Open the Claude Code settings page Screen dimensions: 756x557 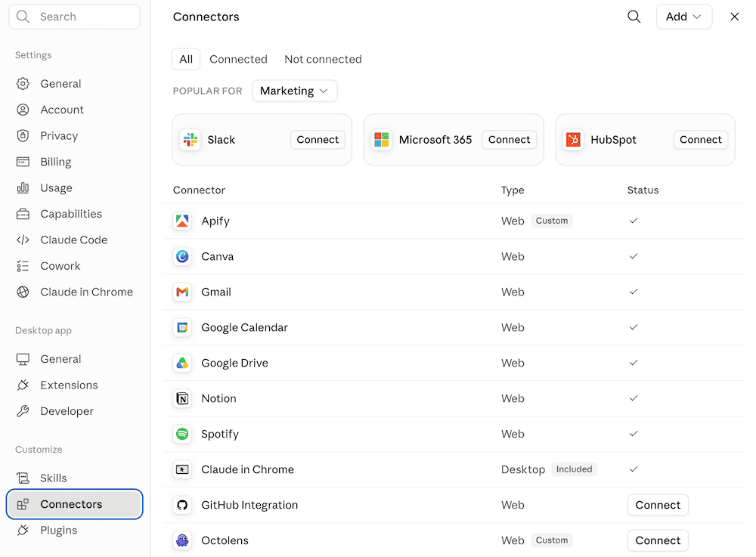(x=75, y=240)
